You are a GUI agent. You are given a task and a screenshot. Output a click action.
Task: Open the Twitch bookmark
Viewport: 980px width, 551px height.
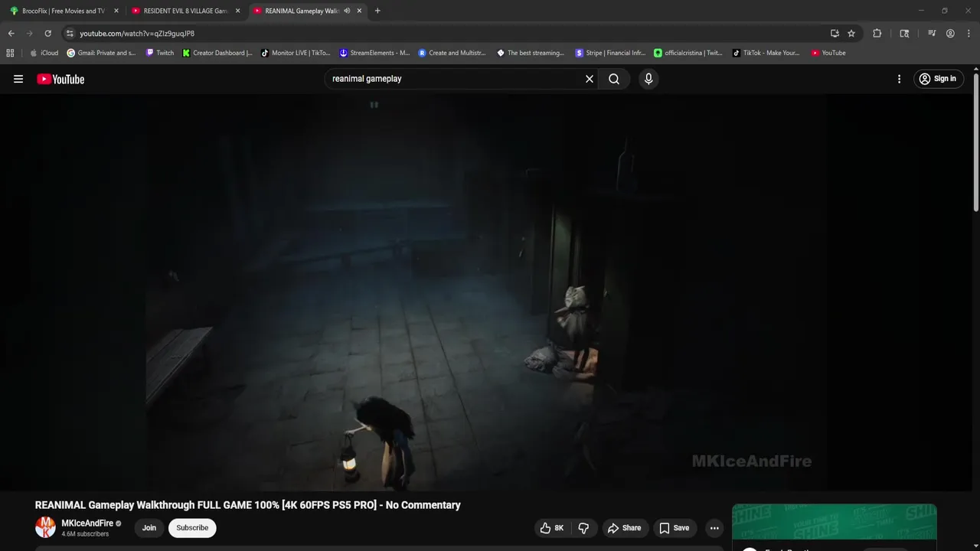(159, 53)
